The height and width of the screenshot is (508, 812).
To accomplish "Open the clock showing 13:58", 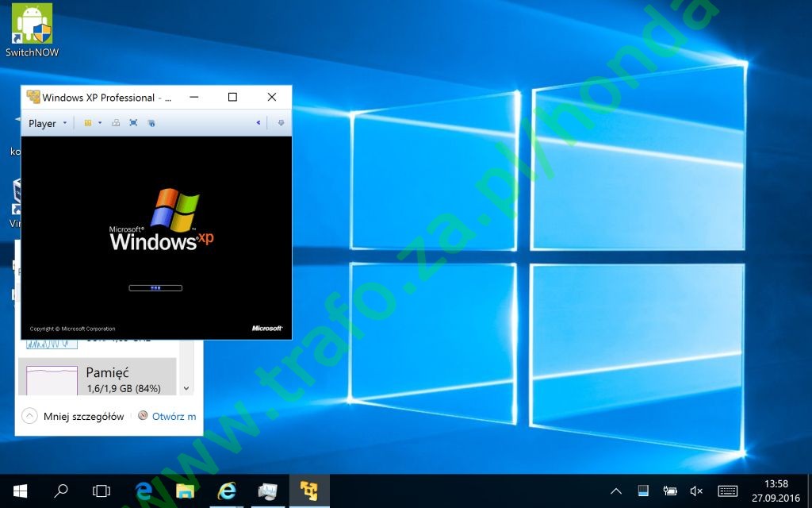I will tap(776, 491).
